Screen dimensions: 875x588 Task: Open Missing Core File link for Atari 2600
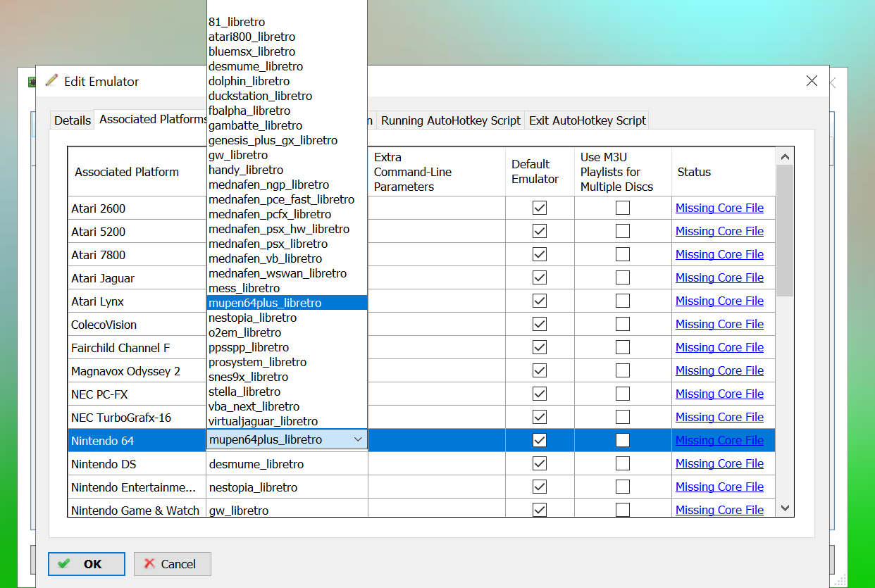(719, 208)
